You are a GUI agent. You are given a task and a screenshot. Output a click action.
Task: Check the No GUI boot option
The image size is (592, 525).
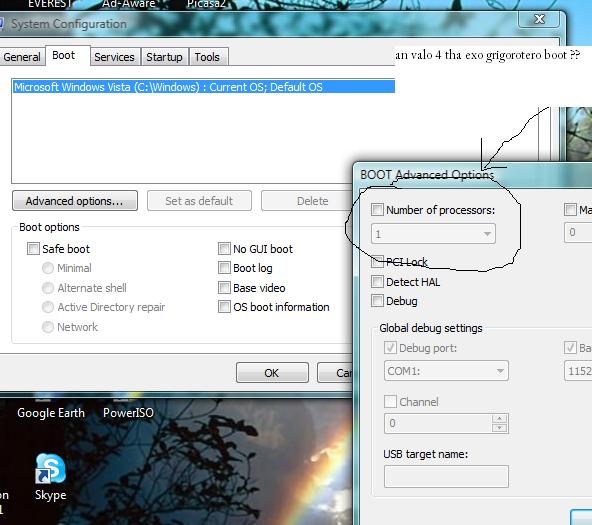tap(224, 249)
